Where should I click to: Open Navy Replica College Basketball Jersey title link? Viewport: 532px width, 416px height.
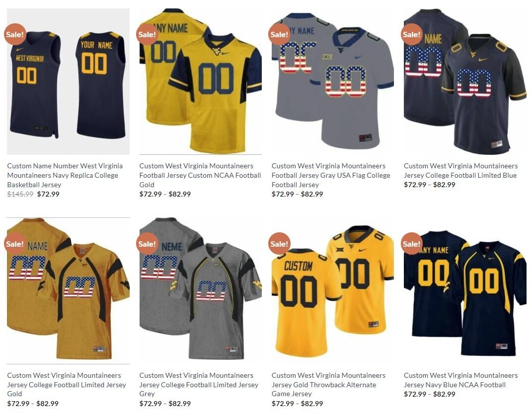[65, 175]
